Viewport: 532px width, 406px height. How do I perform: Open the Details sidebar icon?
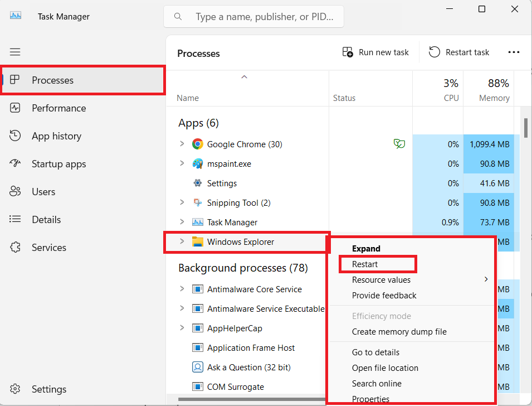coord(15,219)
